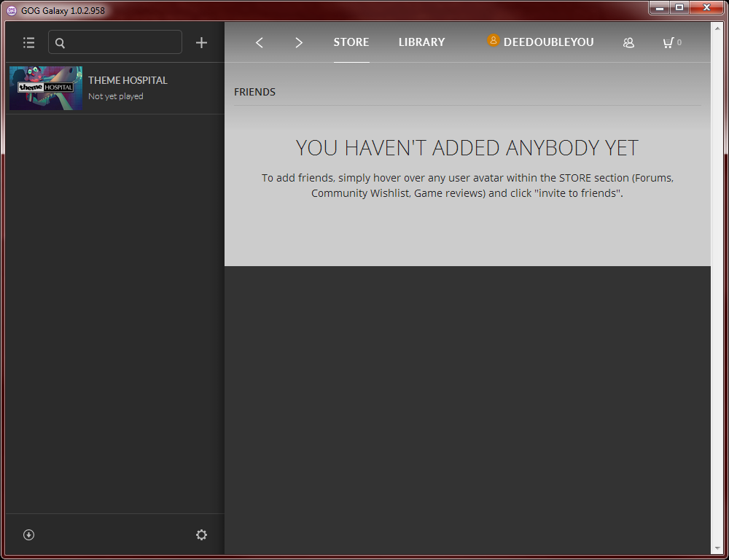729x560 pixels.
Task: Go forward with the right arrow
Action: click(299, 42)
